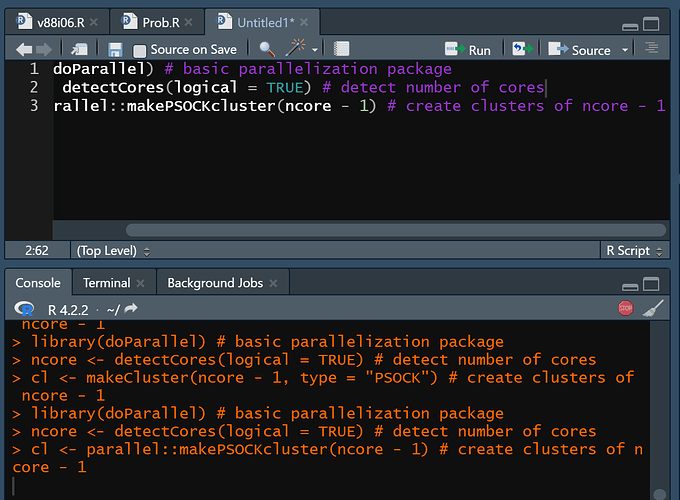Maximize the source editor pane

click(651, 23)
